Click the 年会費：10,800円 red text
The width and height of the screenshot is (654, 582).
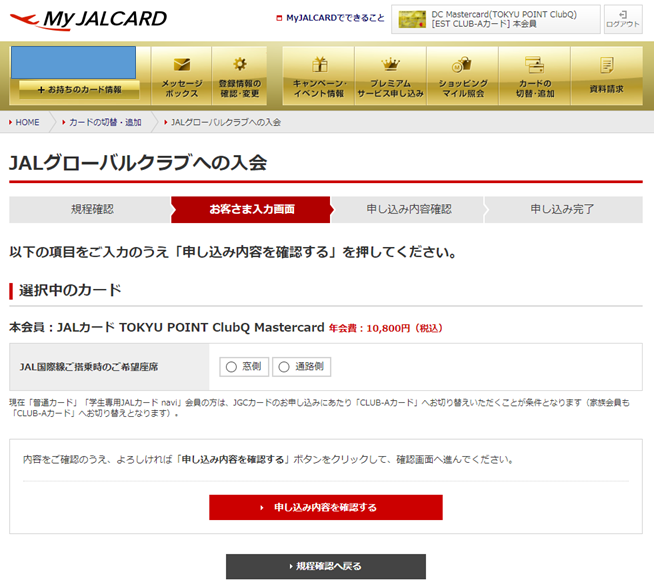[x=385, y=328]
